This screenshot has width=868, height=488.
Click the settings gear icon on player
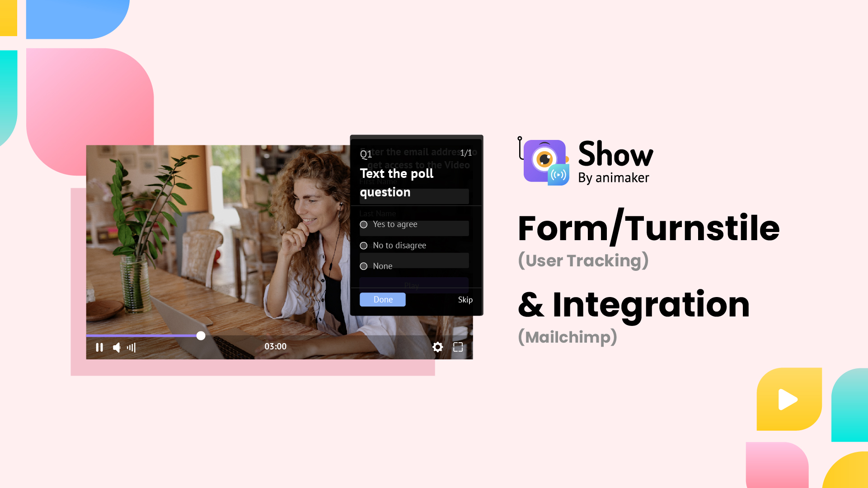click(437, 347)
